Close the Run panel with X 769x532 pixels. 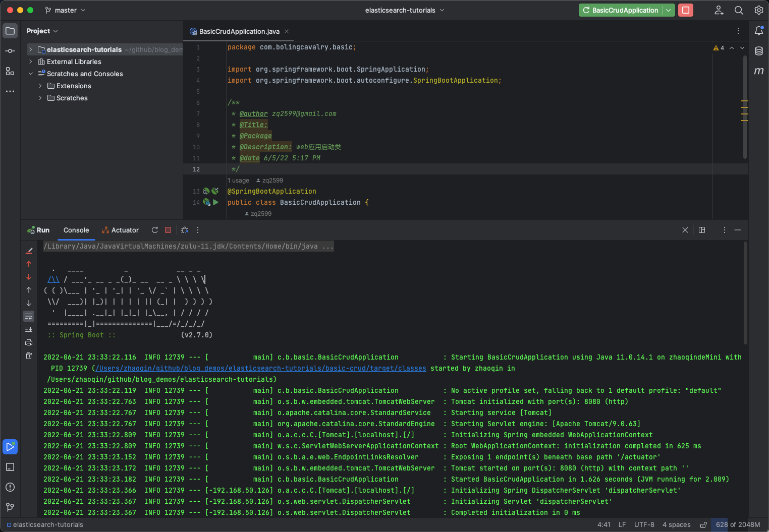coord(685,230)
